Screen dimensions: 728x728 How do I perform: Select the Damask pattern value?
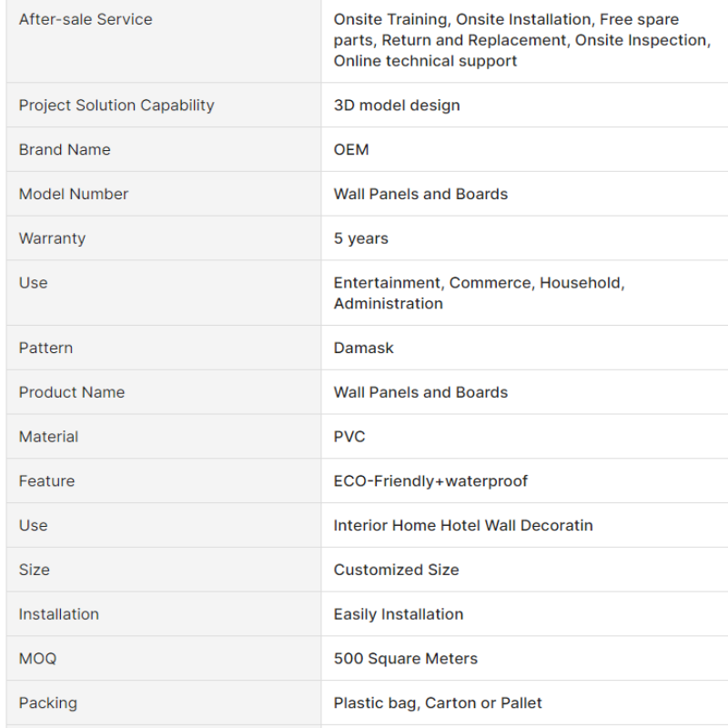(363, 349)
